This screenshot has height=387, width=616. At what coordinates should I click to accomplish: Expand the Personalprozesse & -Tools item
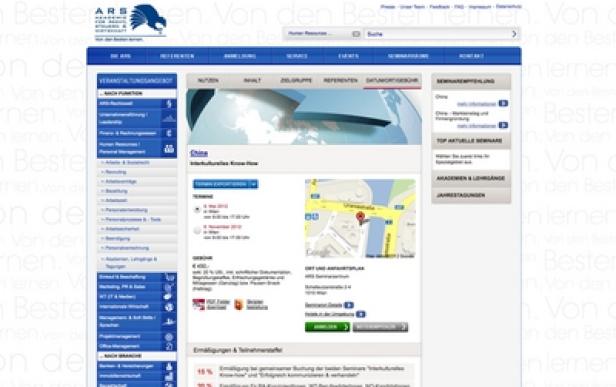137,220
